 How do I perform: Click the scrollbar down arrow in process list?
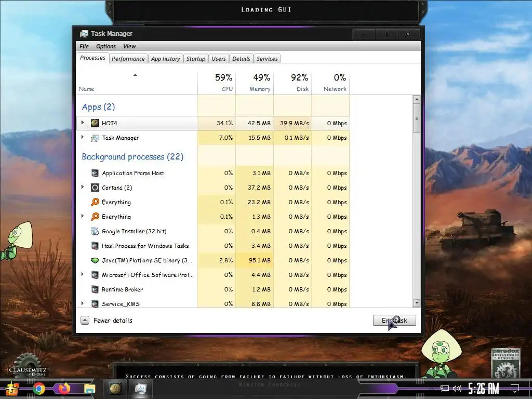pos(416,303)
